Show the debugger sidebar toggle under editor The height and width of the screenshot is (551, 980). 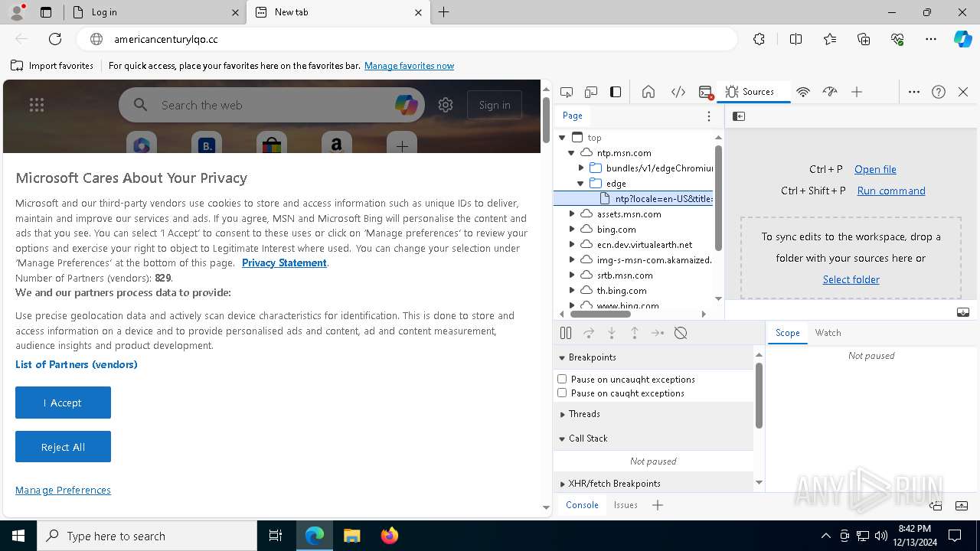point(963,312)
